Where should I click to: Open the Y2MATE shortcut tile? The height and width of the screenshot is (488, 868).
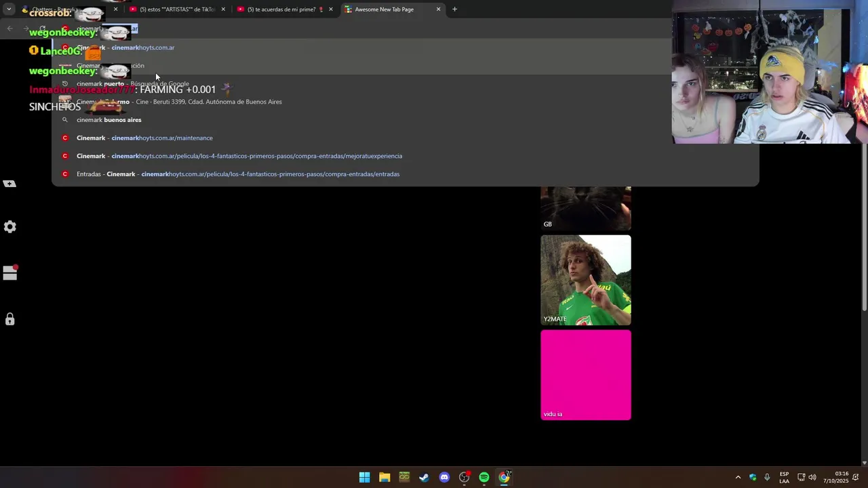[586, 280]
